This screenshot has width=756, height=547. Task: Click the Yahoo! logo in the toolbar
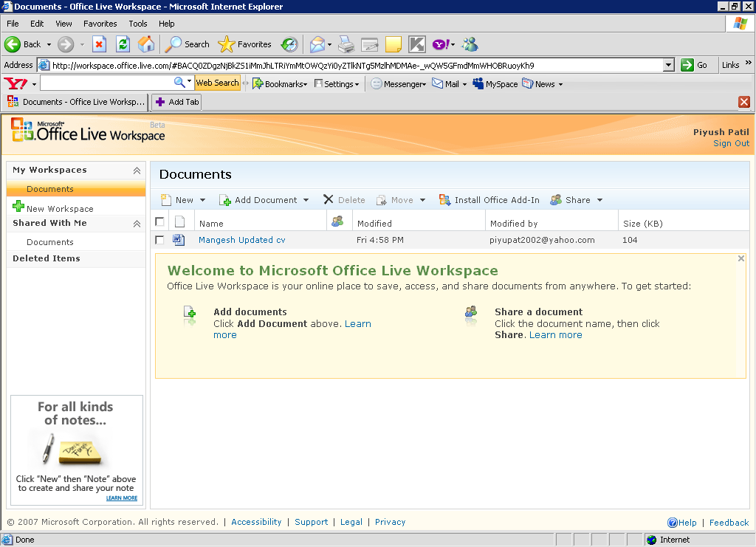(16, 84)
